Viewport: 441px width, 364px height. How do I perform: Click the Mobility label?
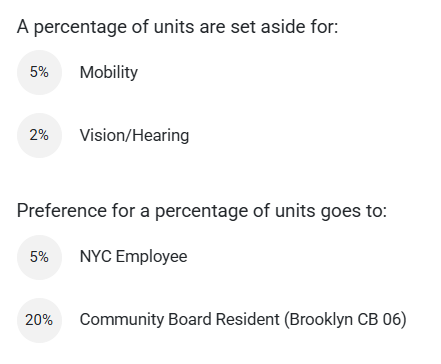[109, 72]
